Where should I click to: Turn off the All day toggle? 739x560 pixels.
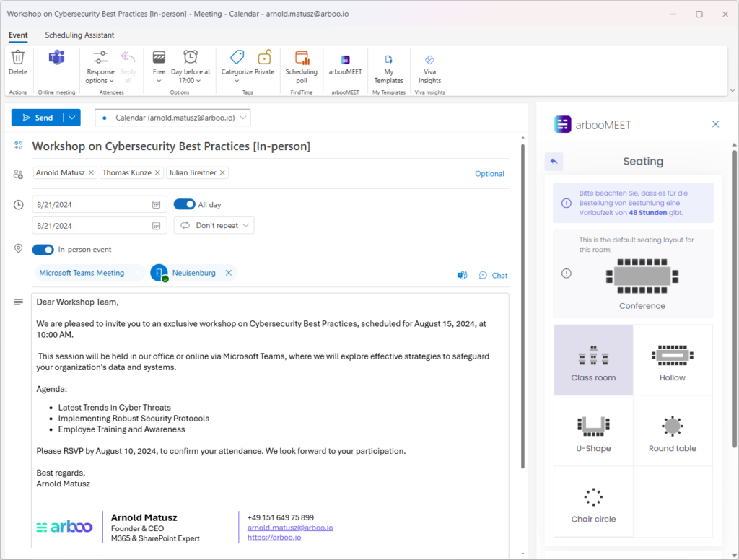[x=184, y=204]
